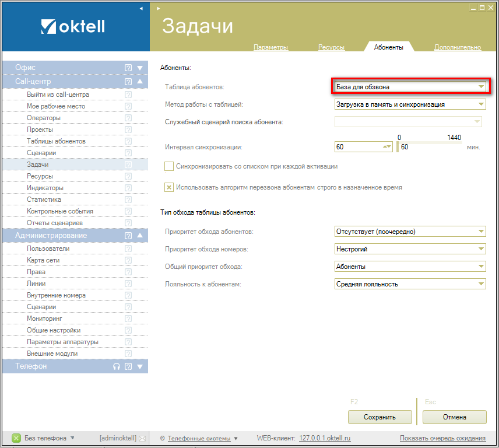Click the Отмена button
Screen dimensions: 499x448
[x=455, y=417]
